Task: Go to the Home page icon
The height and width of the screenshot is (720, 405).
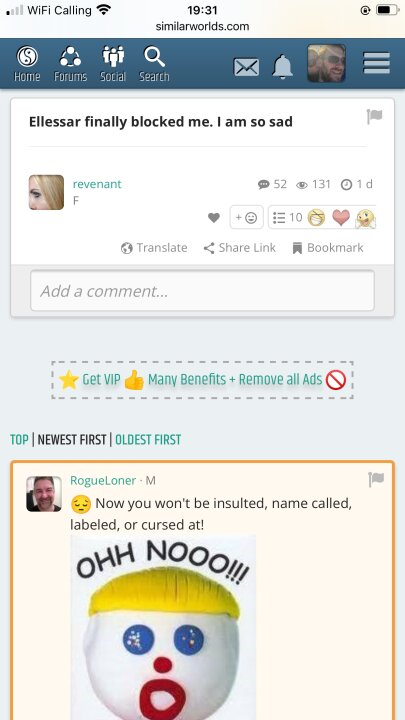Action: tap(27, 64)
